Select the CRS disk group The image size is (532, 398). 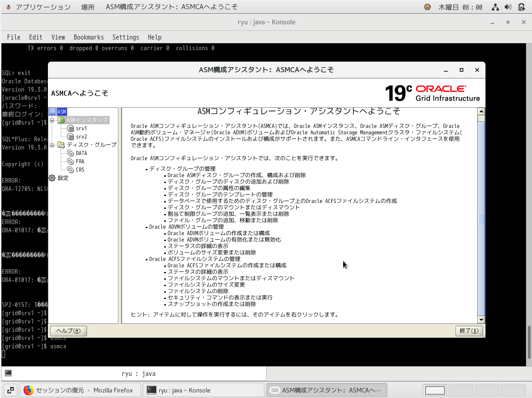click(x=80, y=170)
